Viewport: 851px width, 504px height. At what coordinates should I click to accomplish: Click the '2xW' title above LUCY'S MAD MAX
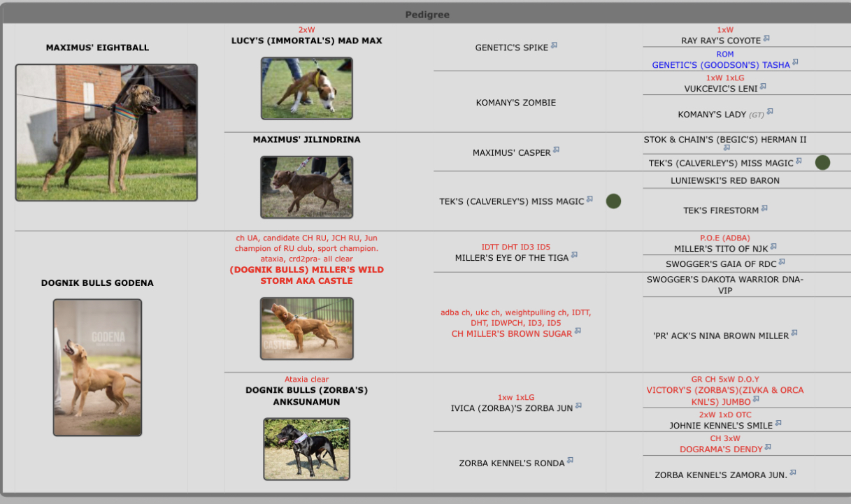(307, 30)
